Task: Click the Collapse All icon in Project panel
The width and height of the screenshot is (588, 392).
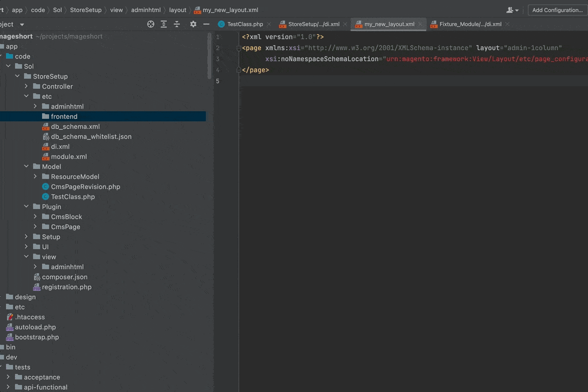Action: coord(177,24)
